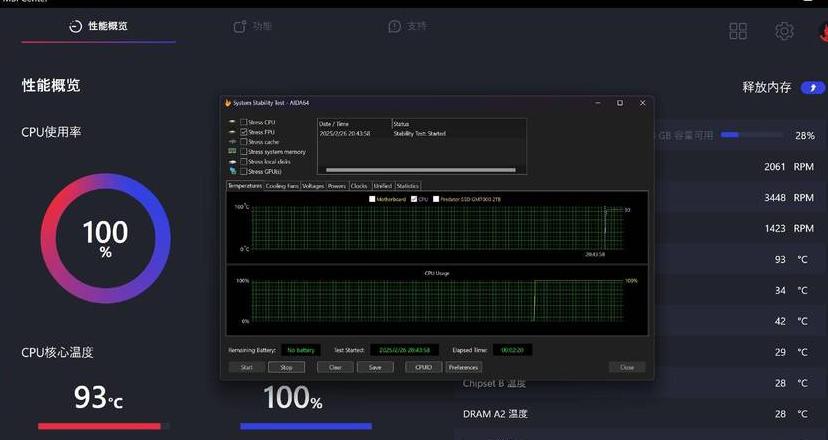828x440 pixels.
Task: Uncheck the CPU graph checkbox
Action: tap(414, 199)
